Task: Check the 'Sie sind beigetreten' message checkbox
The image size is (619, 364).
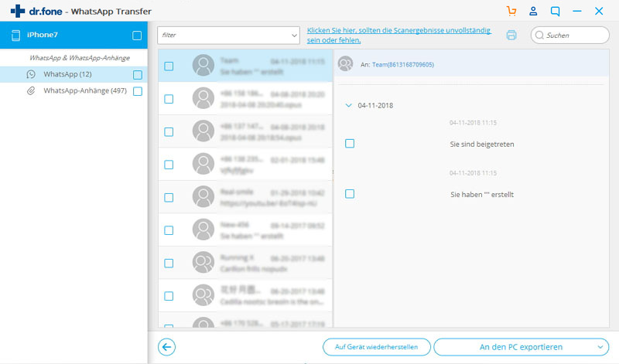Action: [x=350, y=144]
